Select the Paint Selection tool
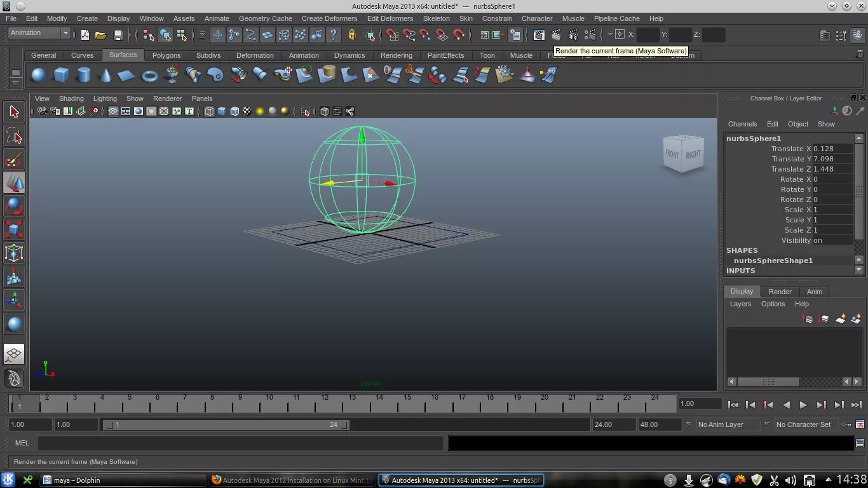 14,159
